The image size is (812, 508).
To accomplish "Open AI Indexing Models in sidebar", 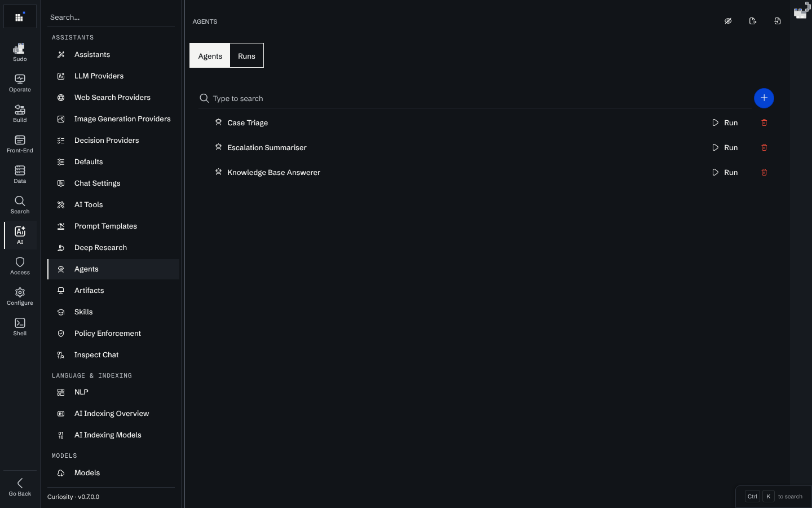I will pos(113,435).
